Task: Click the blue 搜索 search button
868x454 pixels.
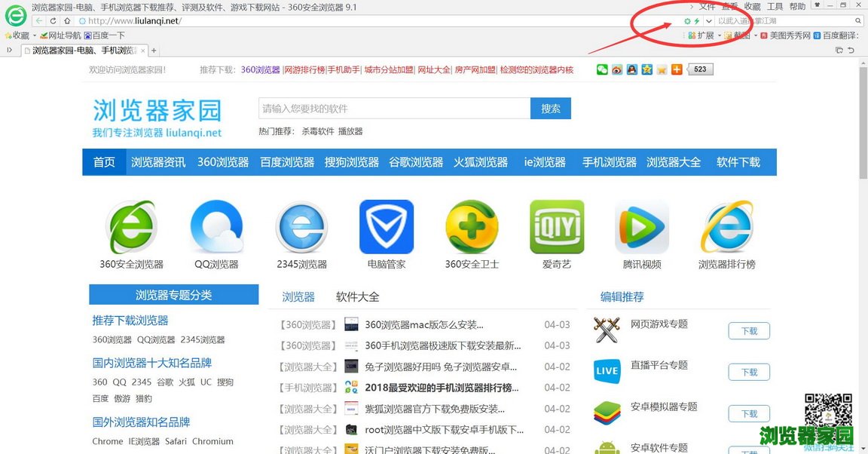Action: (550, 109)
